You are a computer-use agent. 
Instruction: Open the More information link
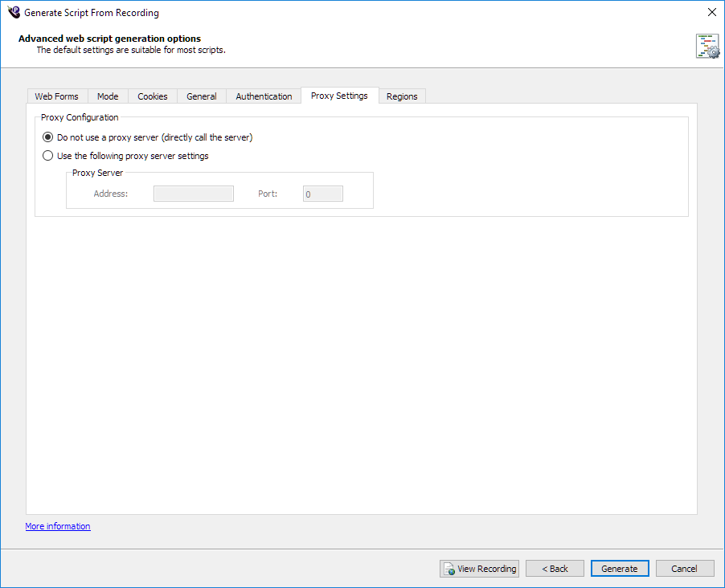click(58, 526)
